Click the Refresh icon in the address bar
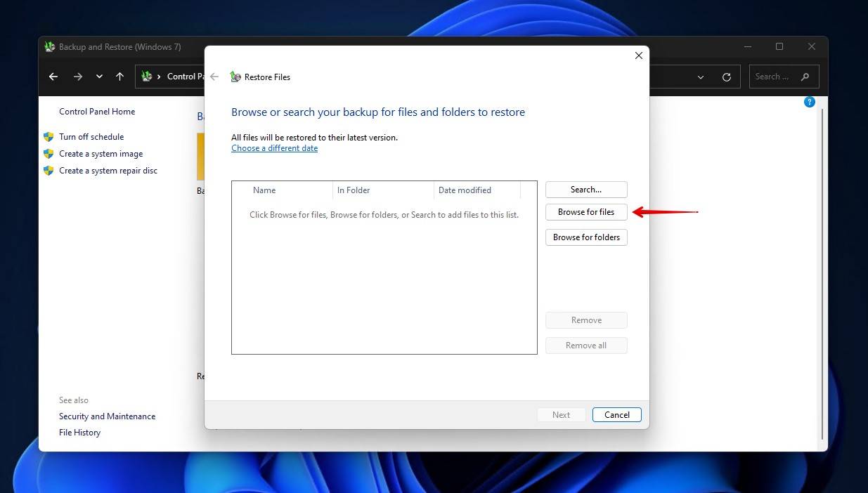This screenshot has height=493, width=868. [726, 77]
